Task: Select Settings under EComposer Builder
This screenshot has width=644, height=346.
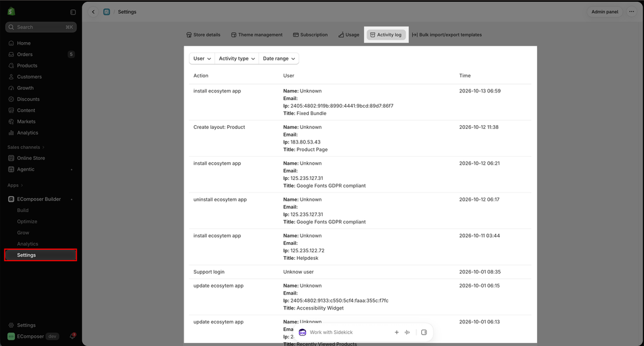Action: [x=41, y=255]
